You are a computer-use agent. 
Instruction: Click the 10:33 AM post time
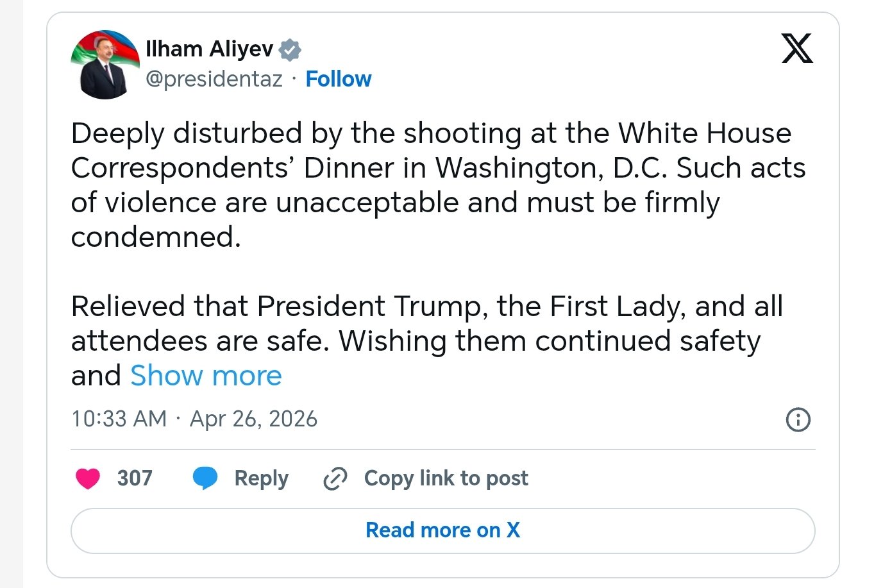[x=119, y=419]
